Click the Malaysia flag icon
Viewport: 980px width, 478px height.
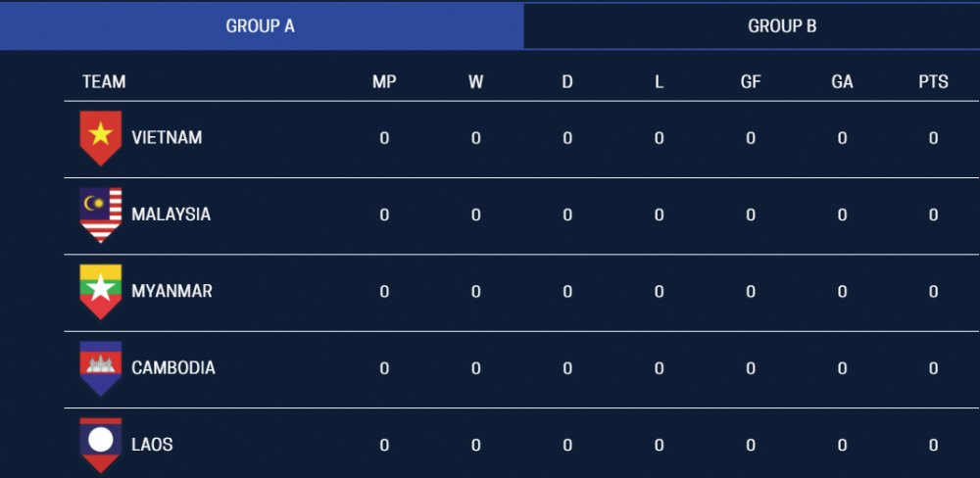(x=101, y=214)
